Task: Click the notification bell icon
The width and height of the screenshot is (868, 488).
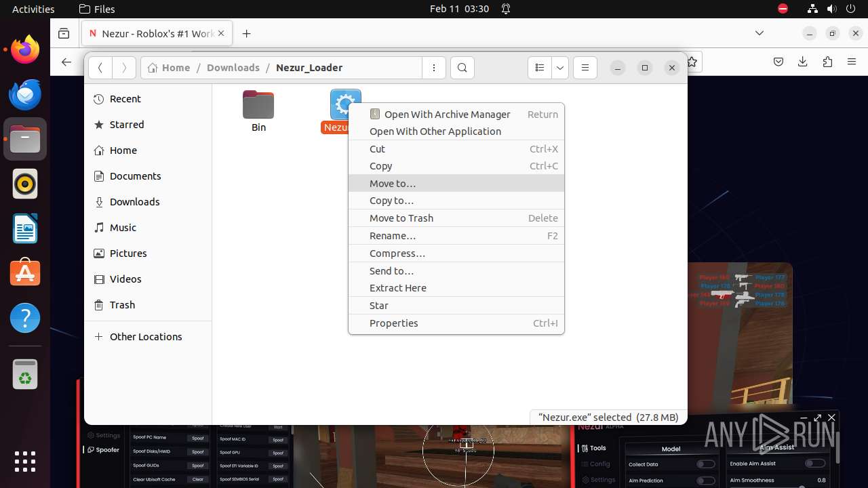Action: point(506,9)
